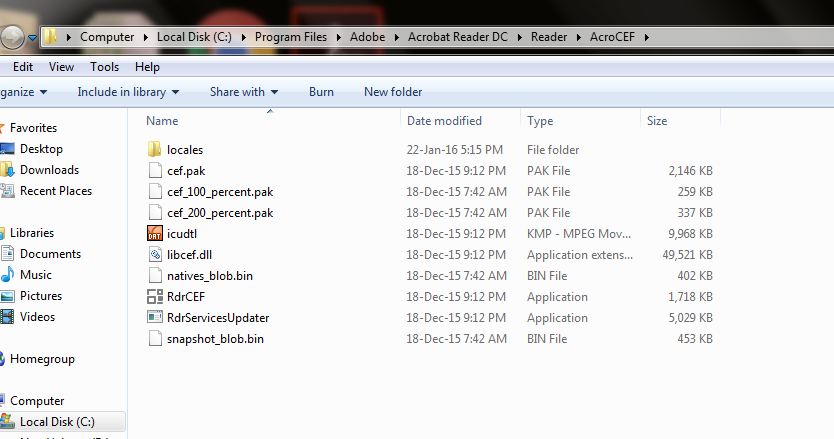
Task: Click the Downloads folder icon in sidebar
Action: pyautogui.click(x=7, y=170)
